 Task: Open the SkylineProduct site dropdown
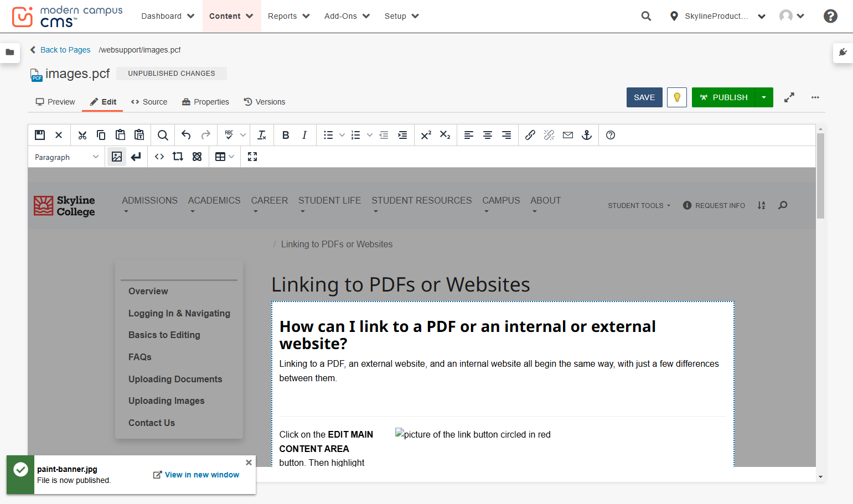tap(718, 16)
